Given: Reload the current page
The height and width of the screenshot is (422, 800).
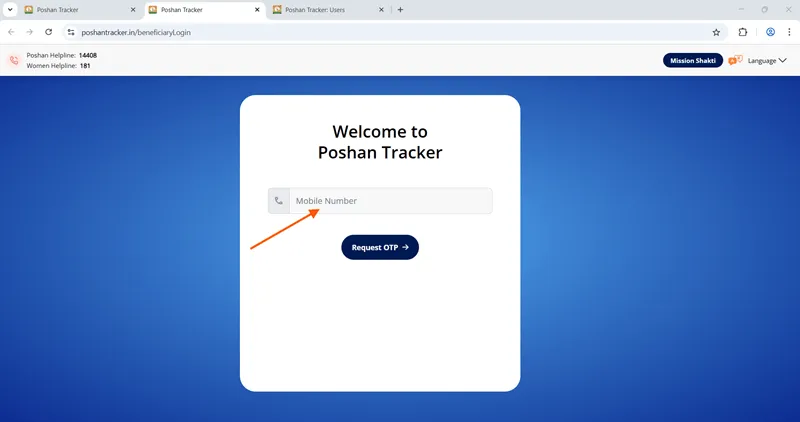Looking at the screenshot, I should pos(48,32).
